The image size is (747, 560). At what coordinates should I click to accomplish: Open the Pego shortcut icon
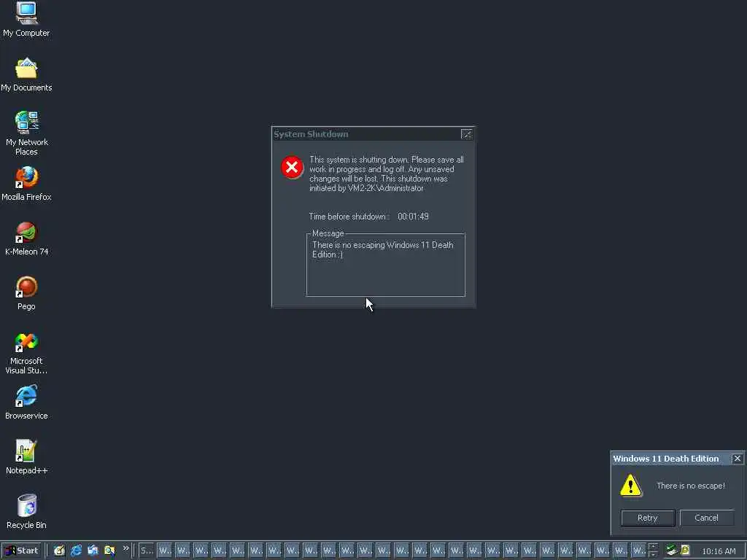point(26,293)
